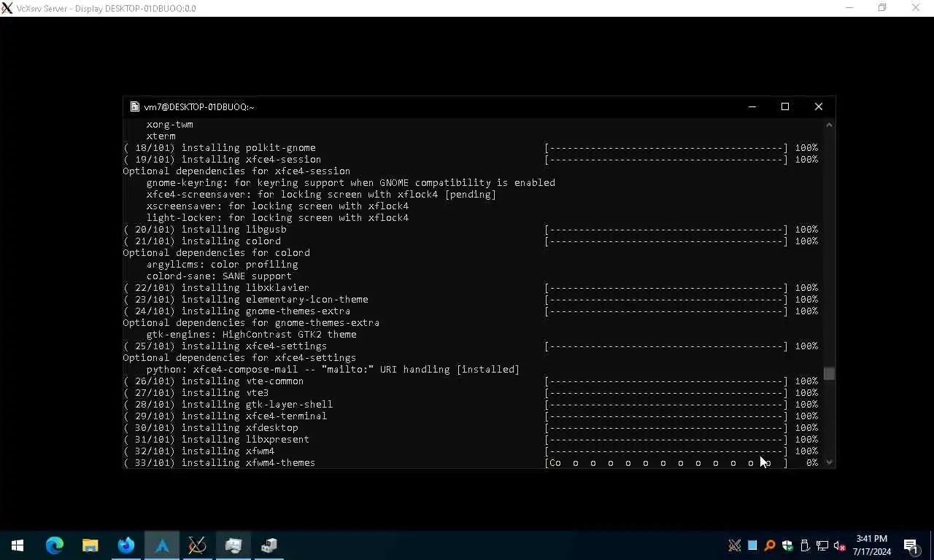
Task: Click the USB safely remove tray icon
Action: coord(805,545)
